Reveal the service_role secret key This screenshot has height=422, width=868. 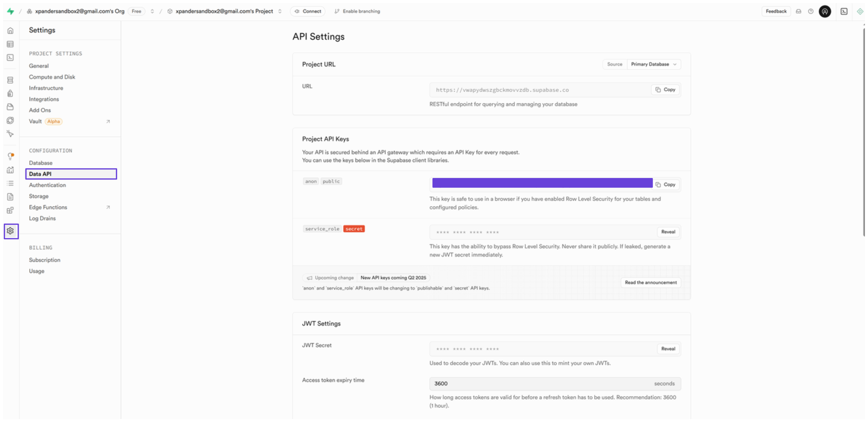[668, 232]
